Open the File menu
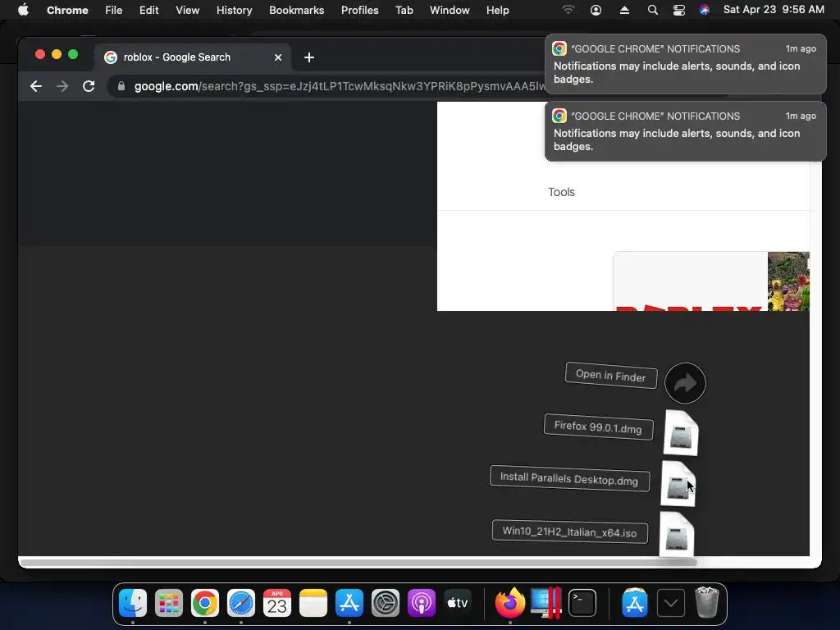Viewport: 840px width, 630px height. [x=113, y=10]
